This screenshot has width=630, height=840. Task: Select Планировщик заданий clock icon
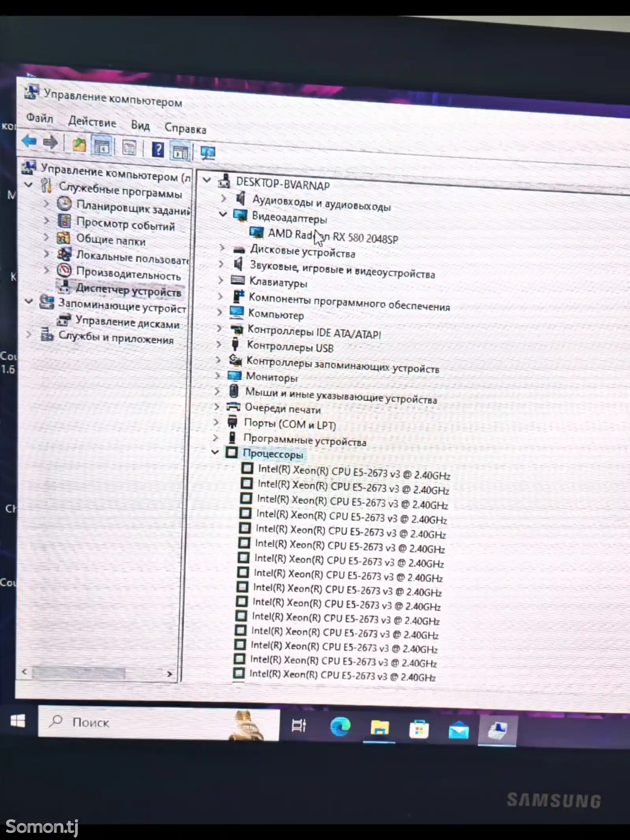pos(64,204)
